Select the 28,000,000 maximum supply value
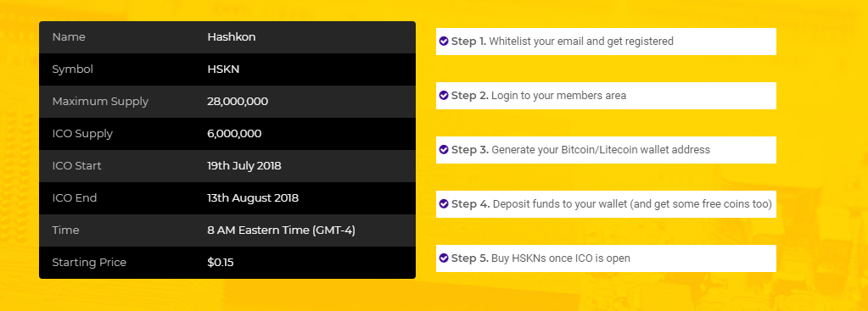This screenshot has height=311, width=868. tap(238, 102)
